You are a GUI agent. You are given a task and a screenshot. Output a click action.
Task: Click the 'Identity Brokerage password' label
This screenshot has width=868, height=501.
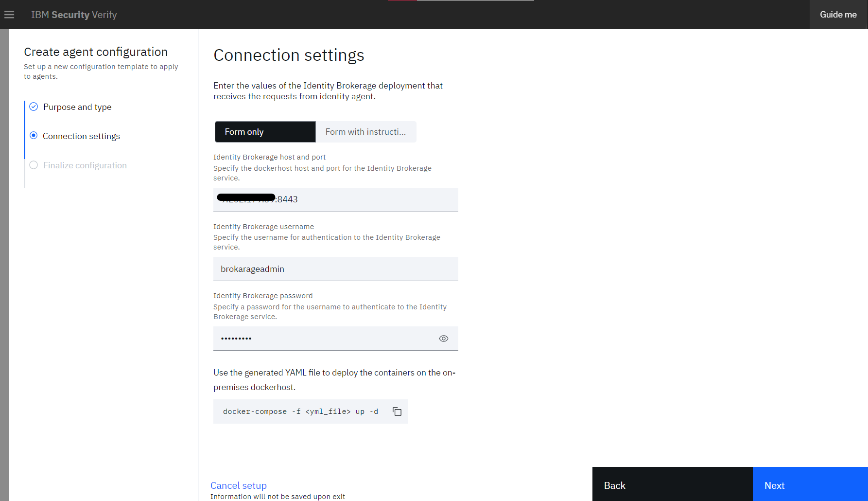coord(263,296)
